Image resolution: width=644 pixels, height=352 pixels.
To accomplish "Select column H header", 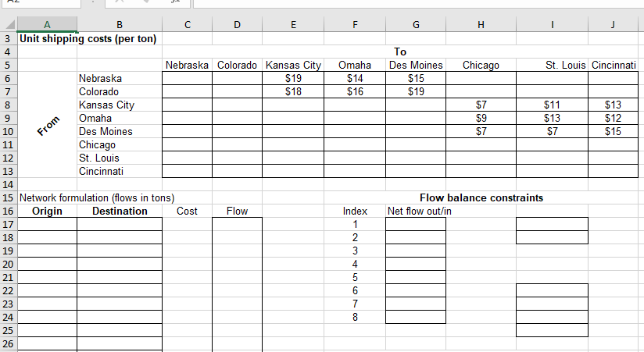I will [x=481, y=25].
